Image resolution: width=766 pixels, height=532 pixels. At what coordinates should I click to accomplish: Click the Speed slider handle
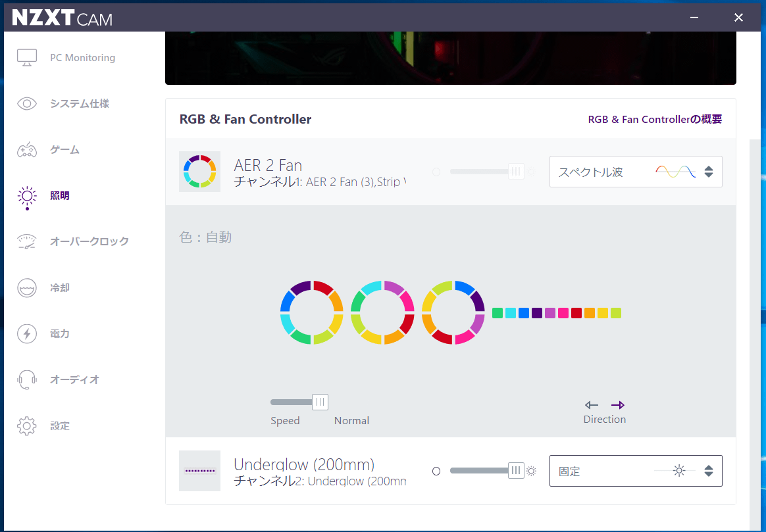320,402
